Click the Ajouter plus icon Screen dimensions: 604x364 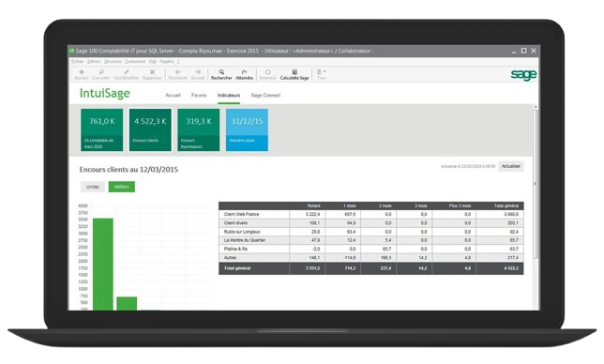point(82,72)
